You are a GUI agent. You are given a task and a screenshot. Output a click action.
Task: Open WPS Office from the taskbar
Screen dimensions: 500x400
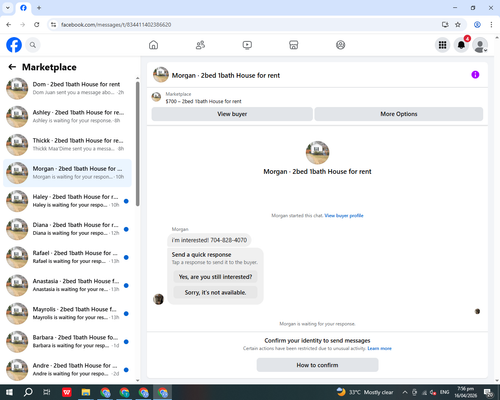(x=67, y=392)
